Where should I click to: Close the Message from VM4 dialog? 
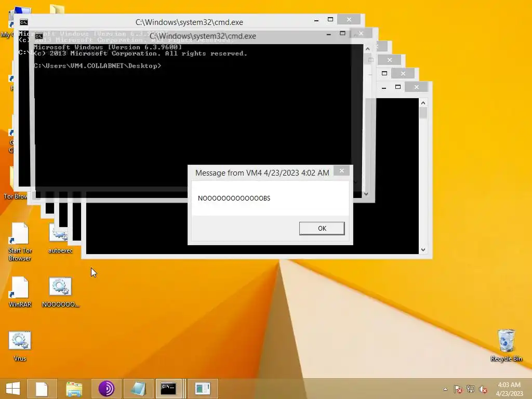[x=342, y=170]
